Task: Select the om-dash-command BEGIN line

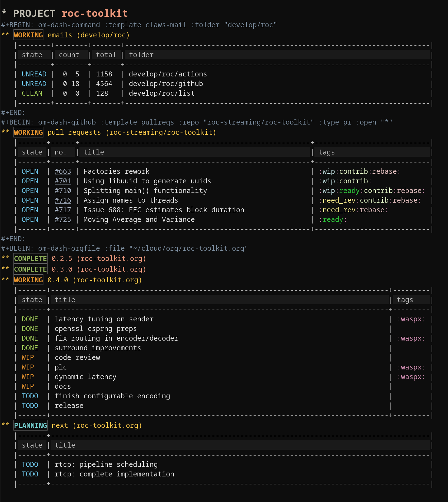Action: click(x=139, y=25)
